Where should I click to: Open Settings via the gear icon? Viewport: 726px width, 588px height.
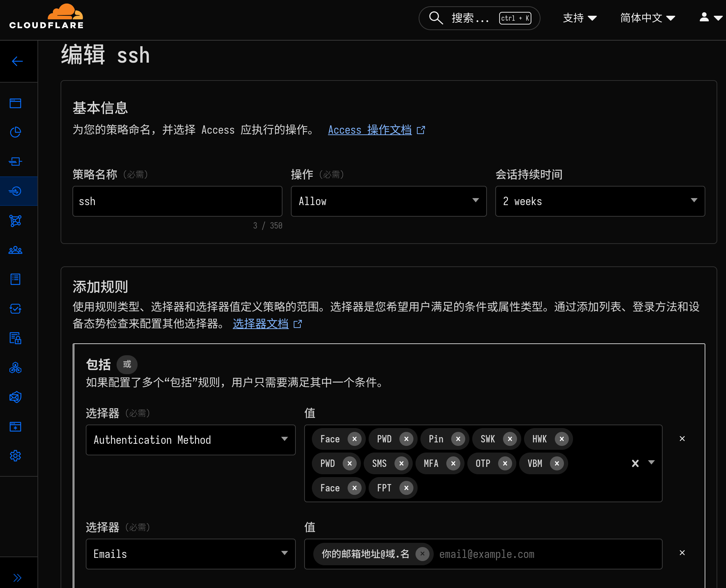(15, 456)
